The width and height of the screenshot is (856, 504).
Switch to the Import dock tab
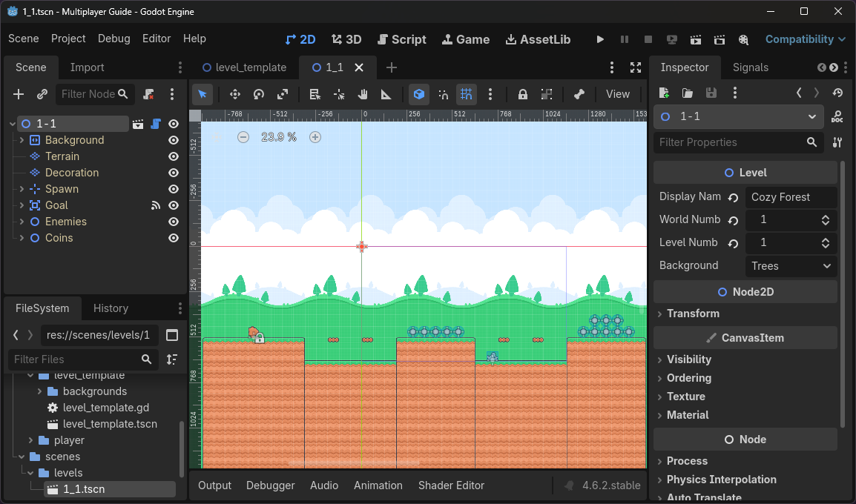pyautogui.click(x=88, y=67)
